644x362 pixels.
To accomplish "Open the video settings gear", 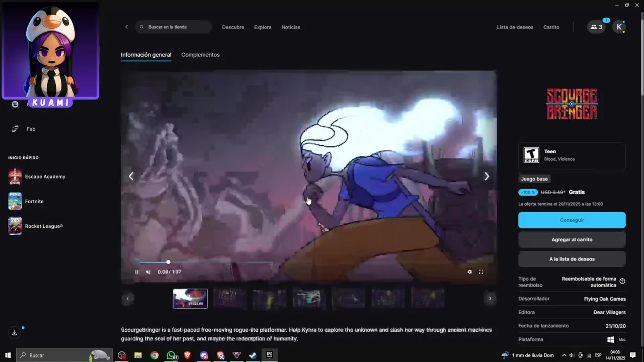I will pos(469,272).
